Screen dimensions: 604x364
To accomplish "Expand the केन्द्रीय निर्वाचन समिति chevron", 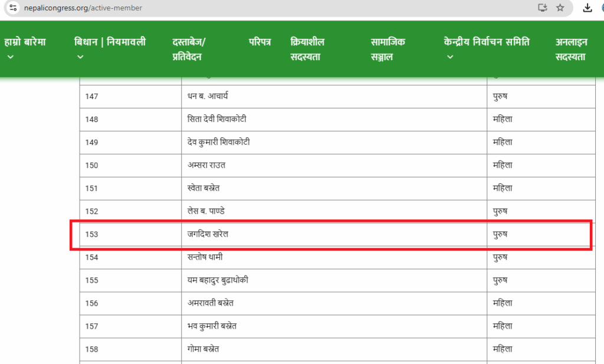I will pyautogui.click(x=450, y=57).
